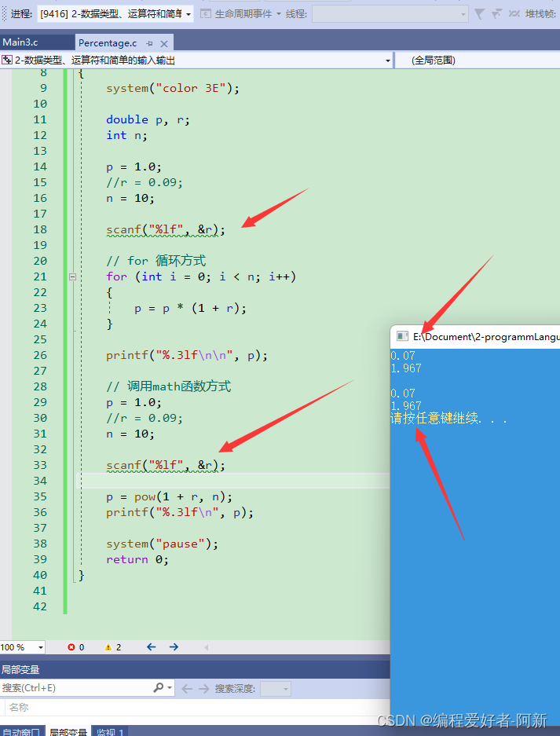The image size is (560, 736).
Task: Click the next search result arrow
Action: [x=203, y=689]
